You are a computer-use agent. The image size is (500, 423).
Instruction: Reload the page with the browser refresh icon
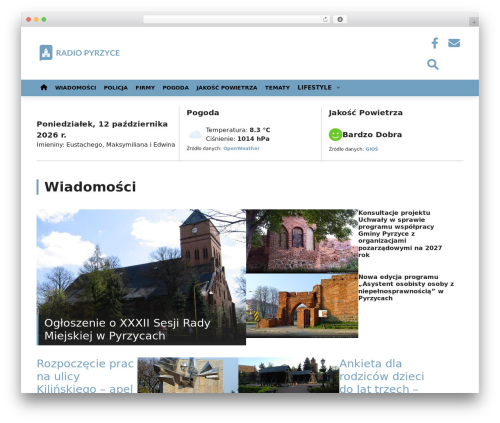click(x=325, y=19)
